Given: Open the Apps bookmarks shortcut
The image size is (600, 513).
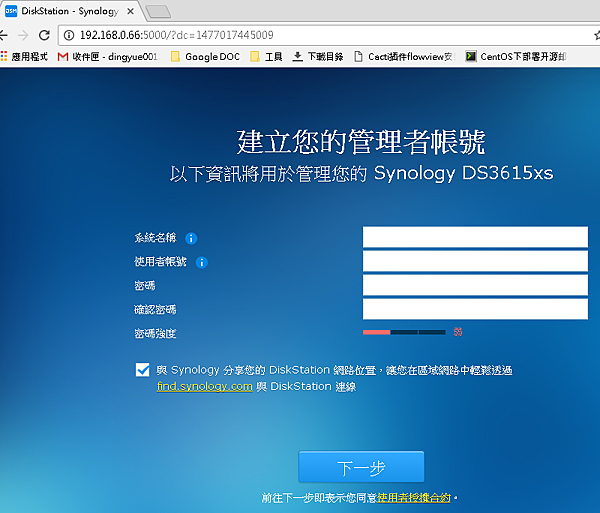Looking at the screenshot, I should pos(24,57).
